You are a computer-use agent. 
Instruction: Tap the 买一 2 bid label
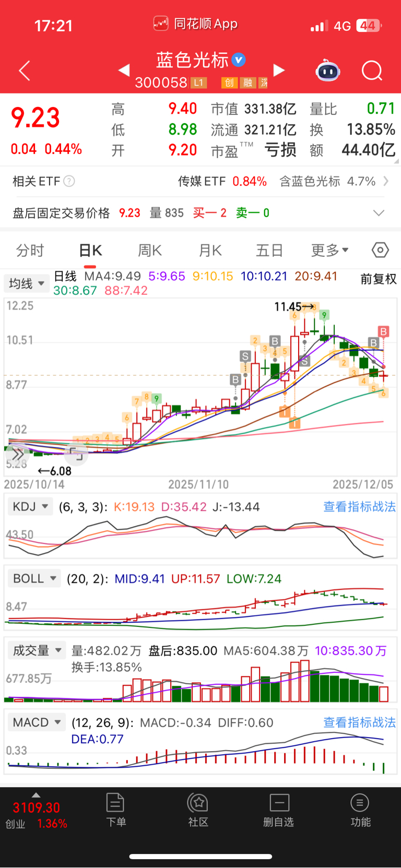[x=209, y=213]
